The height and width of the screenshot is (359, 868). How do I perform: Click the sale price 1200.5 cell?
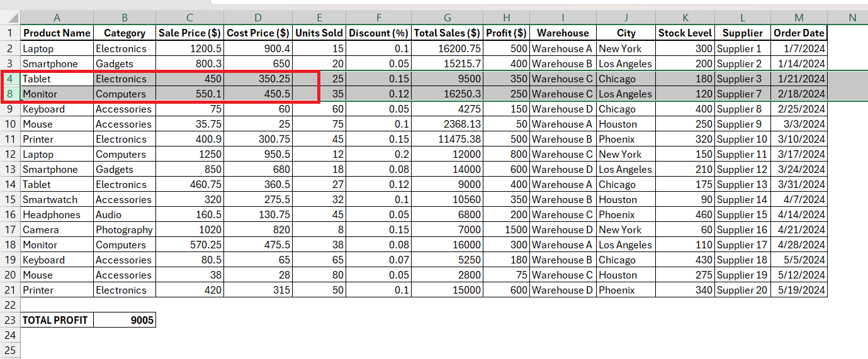(189, 48)
